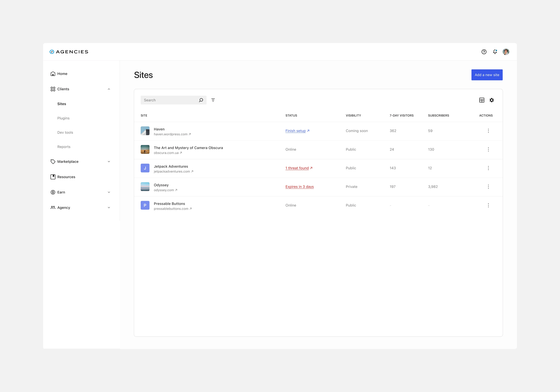The height and width of the screenshot is (392, 560).
Task: Open the Home section in sidebar
Action: click(53, 74)
